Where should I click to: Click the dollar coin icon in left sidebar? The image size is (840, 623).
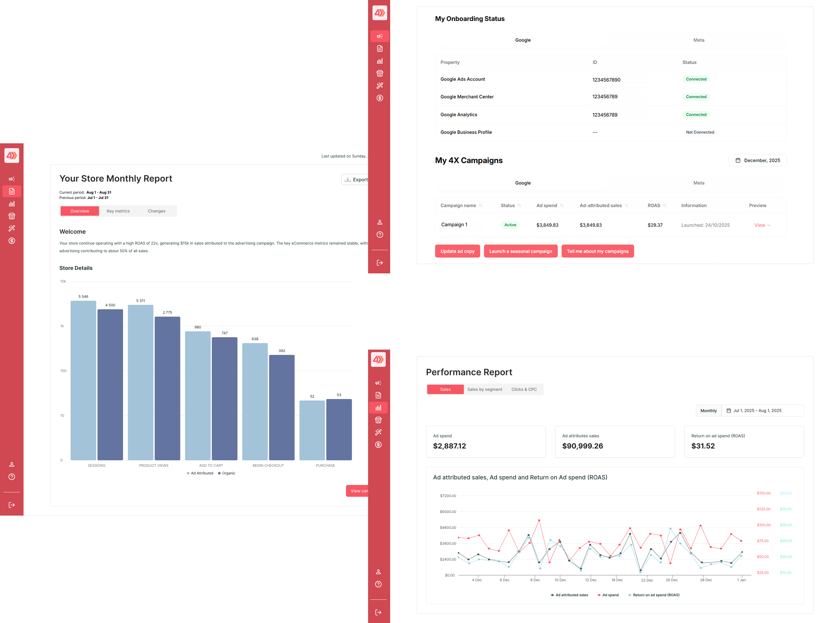coord(12,241)
